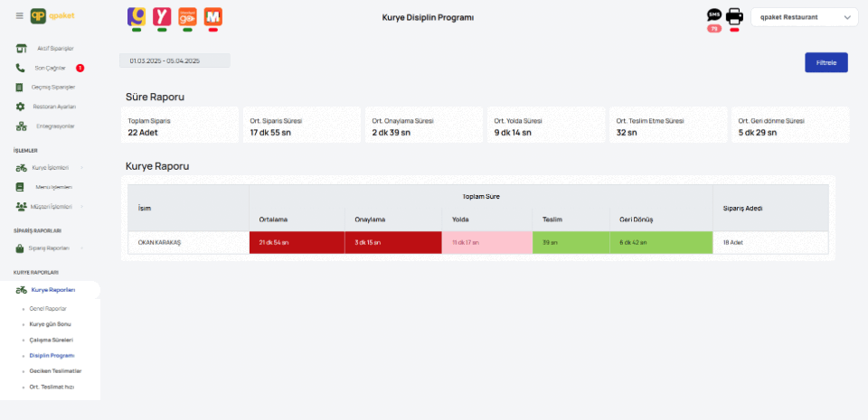The height and width of the screenshot is (420, 868).
Task: Click the hamburger menu icon
Action: pos(20,16)
